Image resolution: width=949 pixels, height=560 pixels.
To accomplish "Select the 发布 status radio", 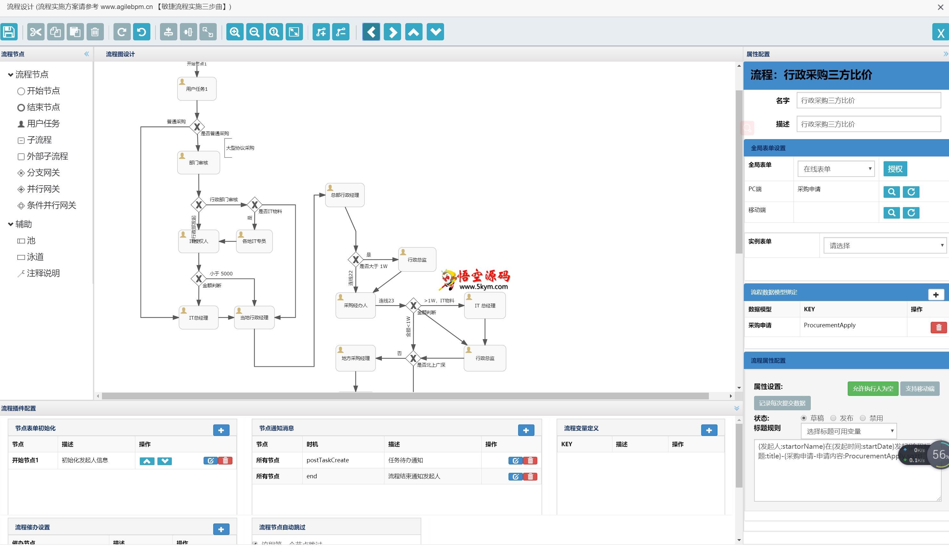I will pos(833,418).
